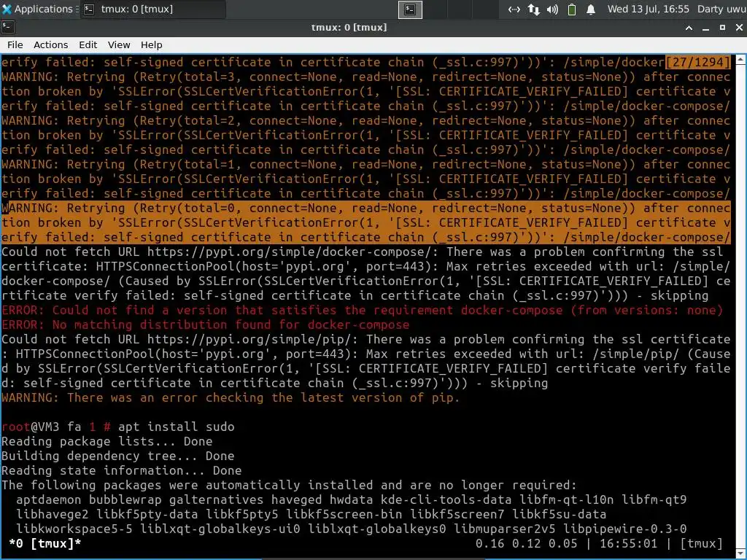Open the volume speaker icon
Image resolution: width=747 pixels, height=560 pixels.
pos(552,9)
